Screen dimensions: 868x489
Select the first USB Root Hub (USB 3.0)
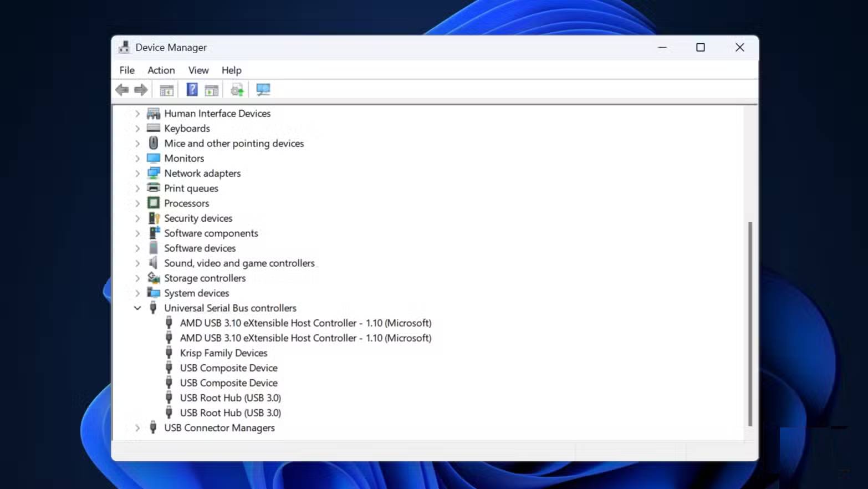pos(230,398)
